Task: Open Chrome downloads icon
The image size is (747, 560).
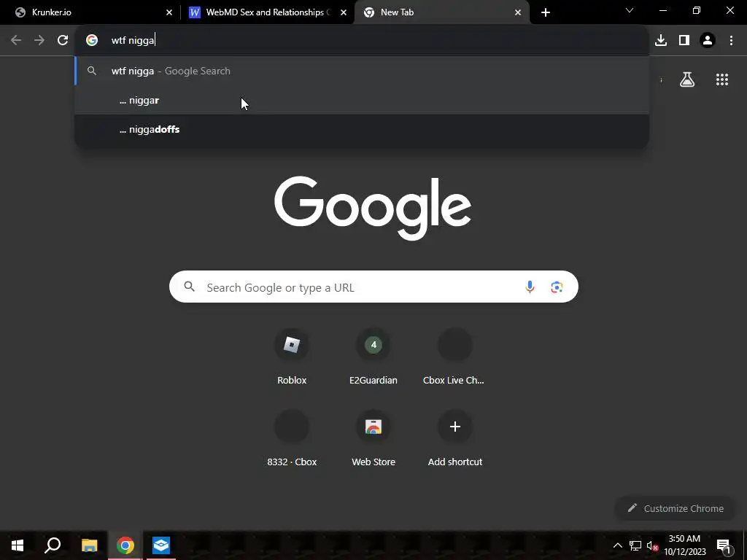Action: pyautogui.click(x=661, y=40)
